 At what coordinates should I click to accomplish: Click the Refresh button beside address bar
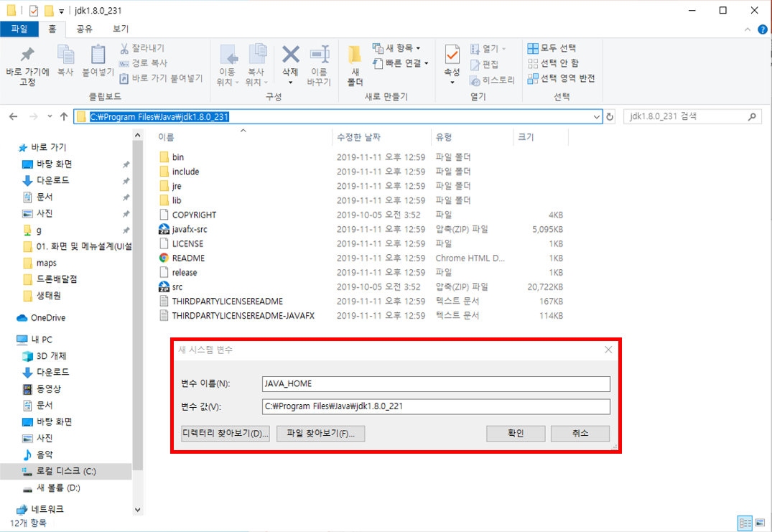[x=610, y=116]
